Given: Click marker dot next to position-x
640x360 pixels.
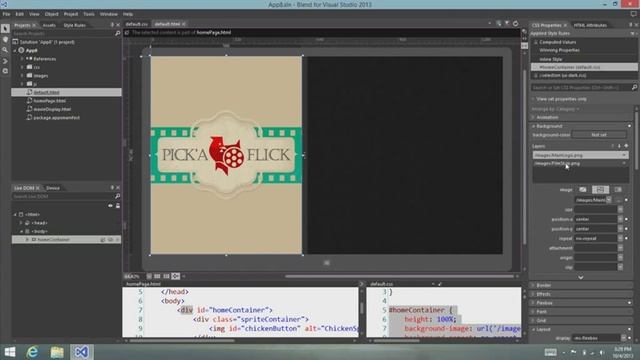Looking at the screenshot, I should pos(627,219).
